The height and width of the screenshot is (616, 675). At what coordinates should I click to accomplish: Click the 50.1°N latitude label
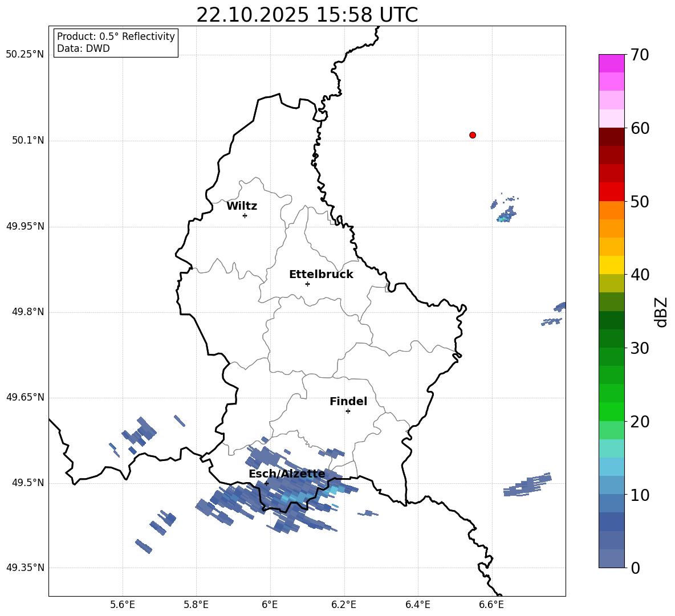(28, 141)
